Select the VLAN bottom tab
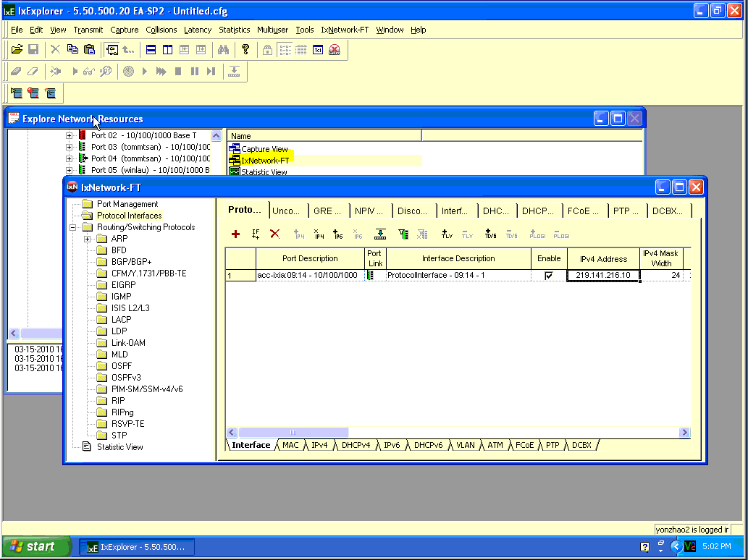Screen dimensions: 748x560 tap(465, 445)
